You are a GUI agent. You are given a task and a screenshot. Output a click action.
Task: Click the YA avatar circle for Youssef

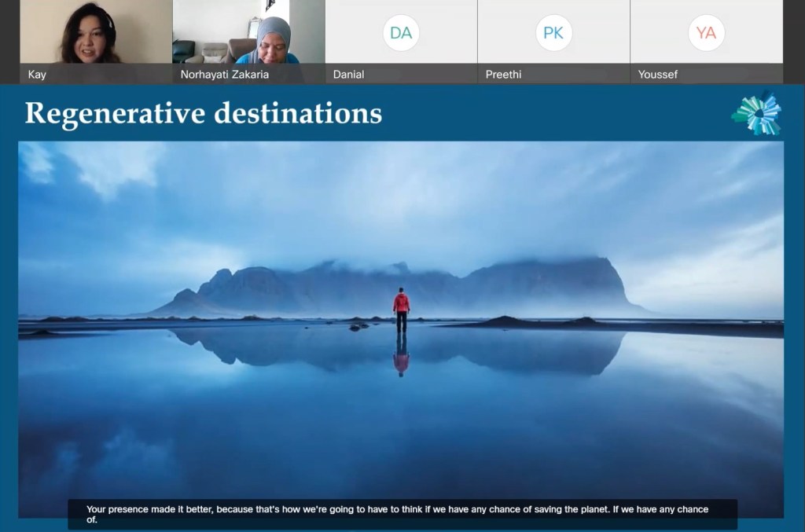pos(706,33)
